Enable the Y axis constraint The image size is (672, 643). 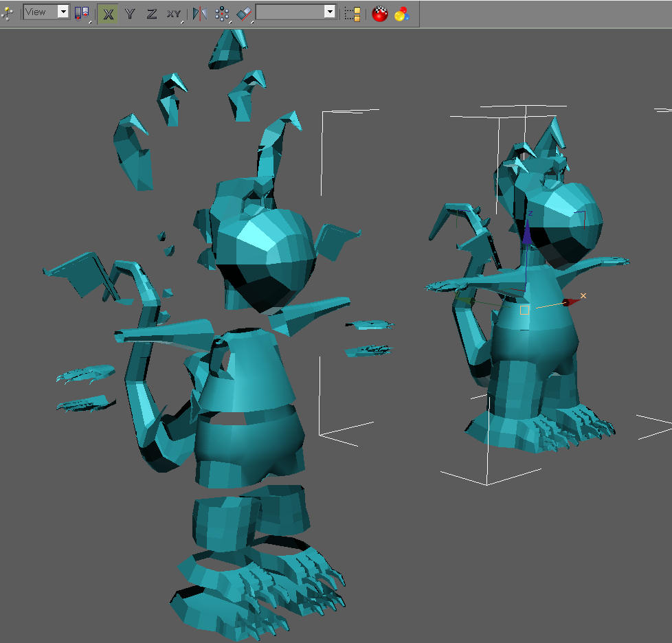130,14
